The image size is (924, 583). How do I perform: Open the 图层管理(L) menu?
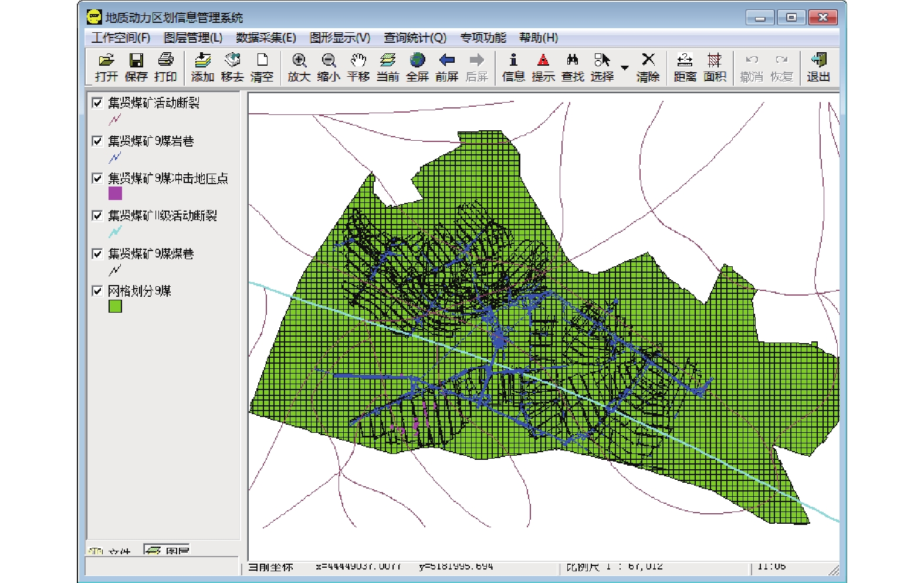pos(193,38)
